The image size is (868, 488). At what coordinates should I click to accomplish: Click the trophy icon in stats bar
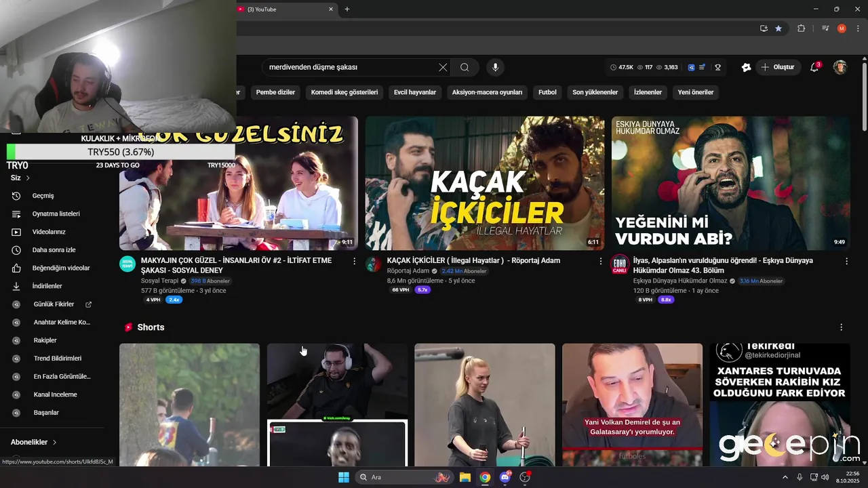717,67
